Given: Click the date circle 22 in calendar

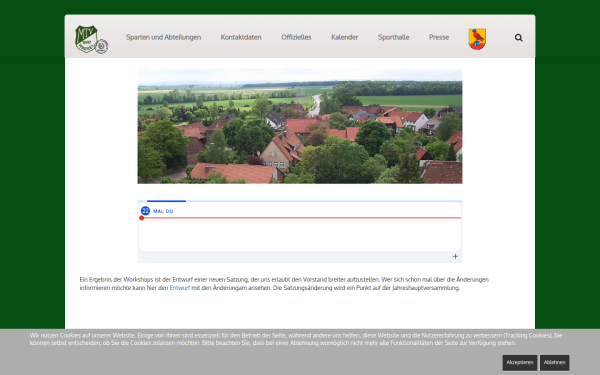Looking at the screenshot, I should pos(145,211).
